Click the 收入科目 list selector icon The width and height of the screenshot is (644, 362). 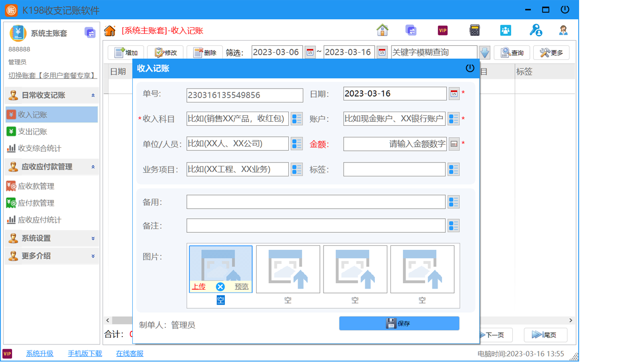pos(296,119)
